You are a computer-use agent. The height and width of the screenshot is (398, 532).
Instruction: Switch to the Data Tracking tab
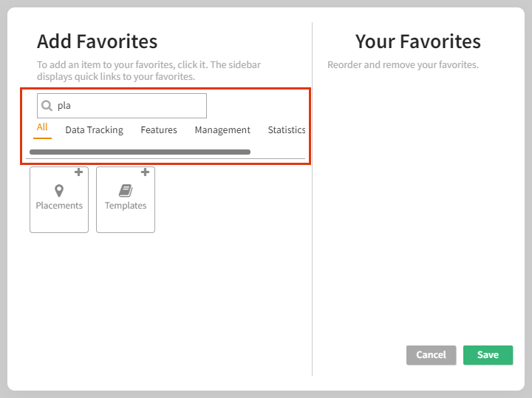[94, 130]
